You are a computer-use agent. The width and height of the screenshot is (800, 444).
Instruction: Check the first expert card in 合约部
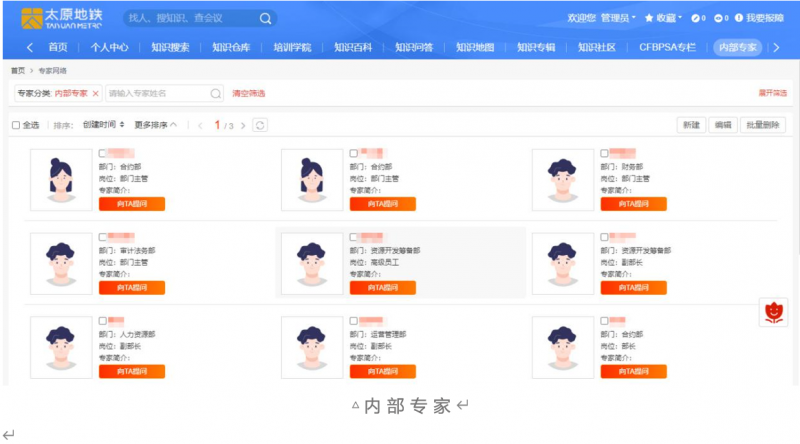click(102, 153)
